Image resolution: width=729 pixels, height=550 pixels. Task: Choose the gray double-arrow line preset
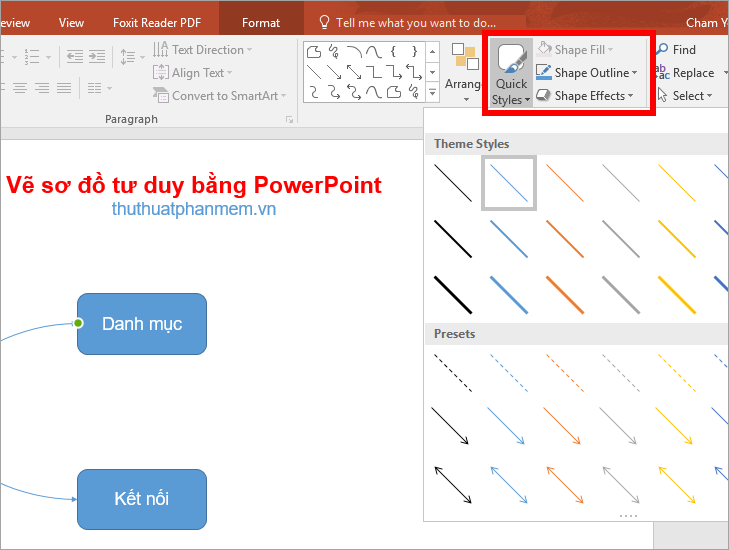(x=621, y=485)
